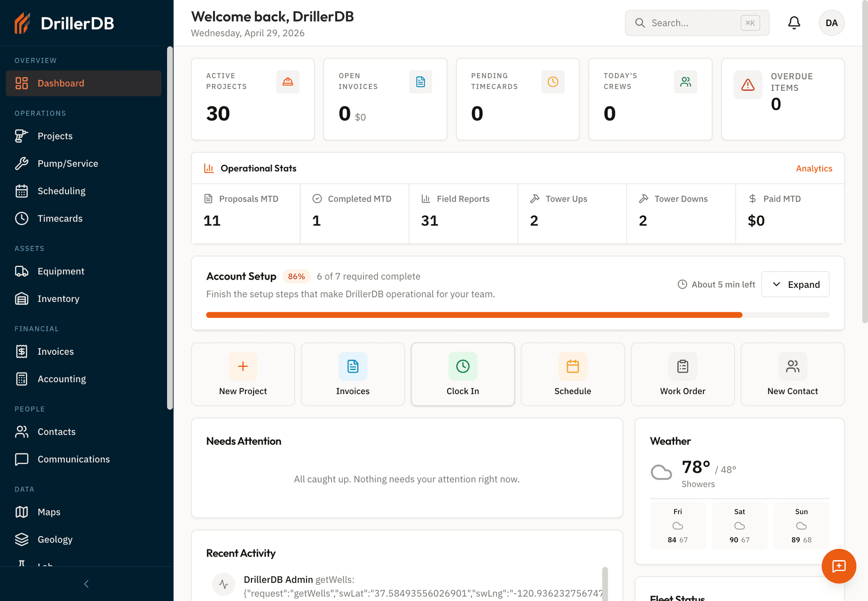Screen dimensions: 868x601
Task: Click the Account Setup progress bar
Action: 518,315
